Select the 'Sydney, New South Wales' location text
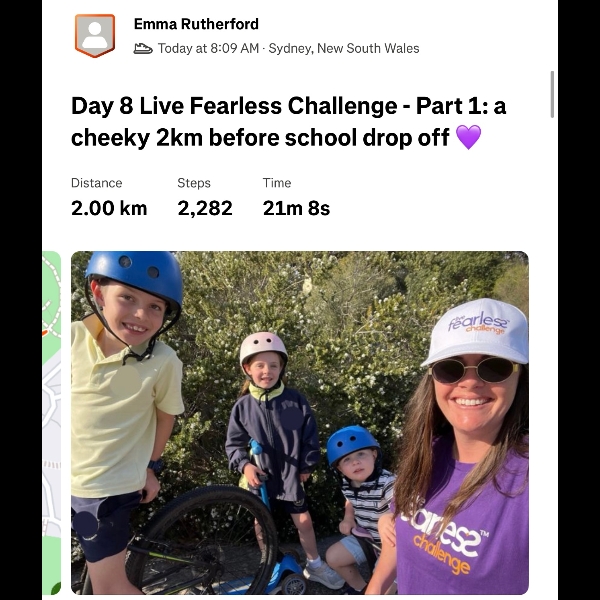The width and height of the screenshot is (600, 600). click(344, 49)
